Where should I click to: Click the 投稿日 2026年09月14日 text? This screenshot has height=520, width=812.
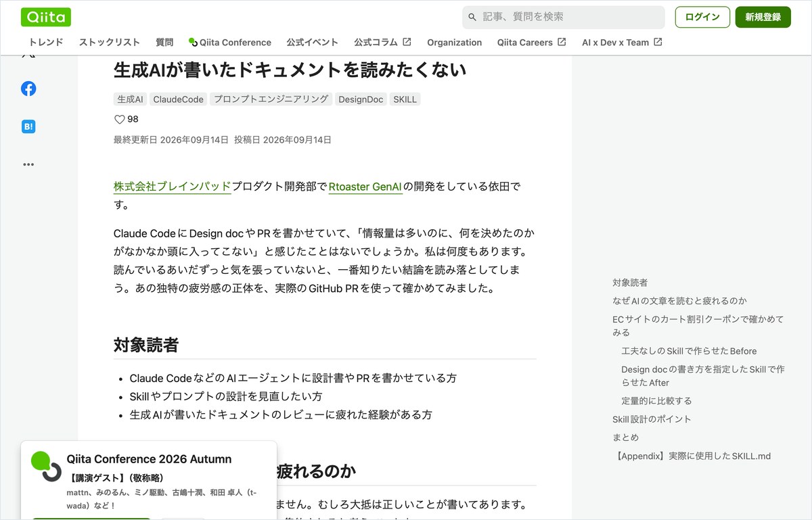(283, 140)
